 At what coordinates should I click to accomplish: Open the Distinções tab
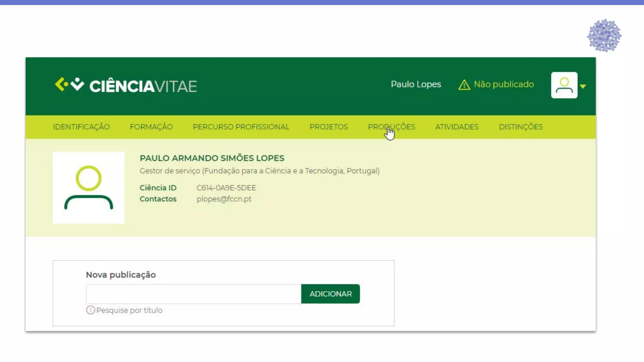coord(521,127)
